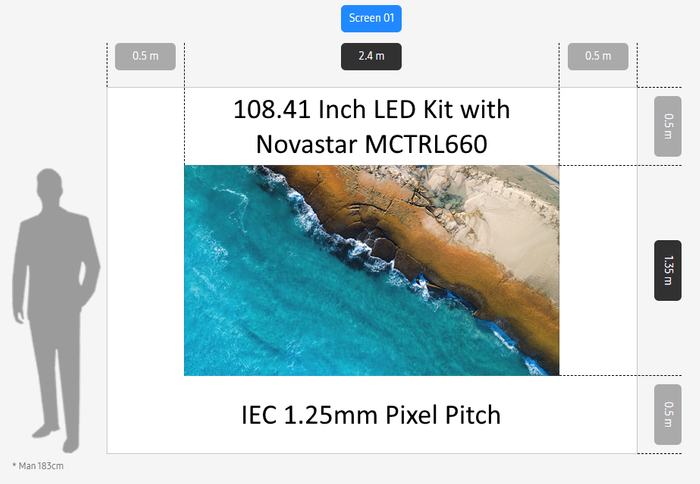Click the Man 183cm footnote text
The width and height of the screenshot is (700, 484).
38,466
